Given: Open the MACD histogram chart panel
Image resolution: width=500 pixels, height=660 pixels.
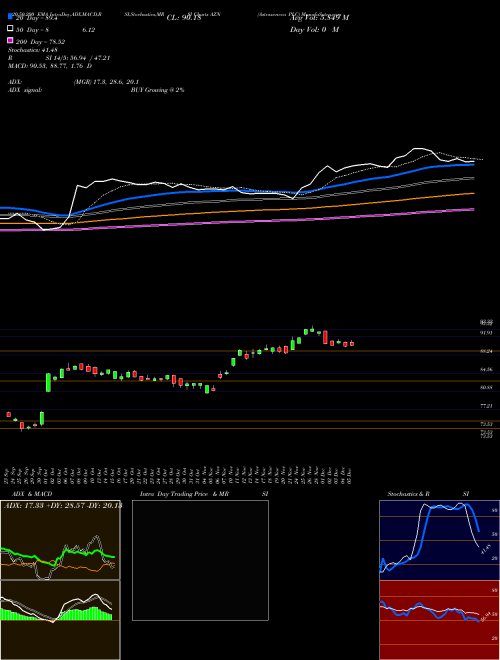Looking at the screenshot, I should (x=60, y=620).
